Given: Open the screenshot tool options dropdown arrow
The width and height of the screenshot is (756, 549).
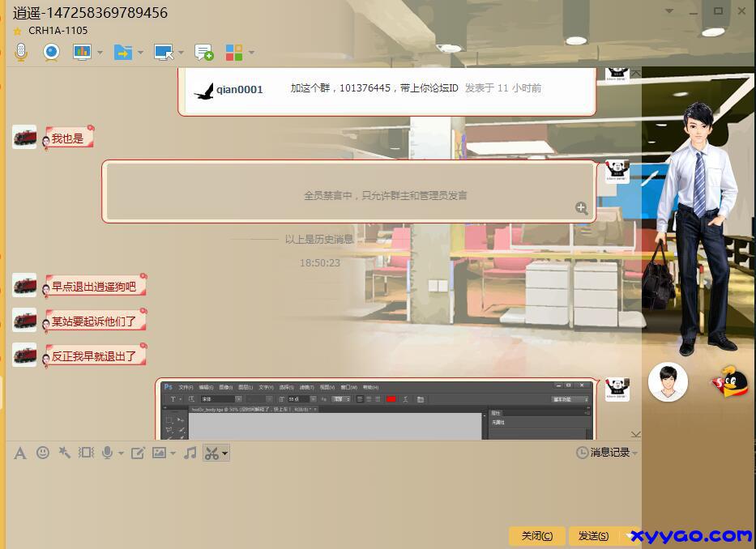Looking at the screenshot, I should point(224,453).
